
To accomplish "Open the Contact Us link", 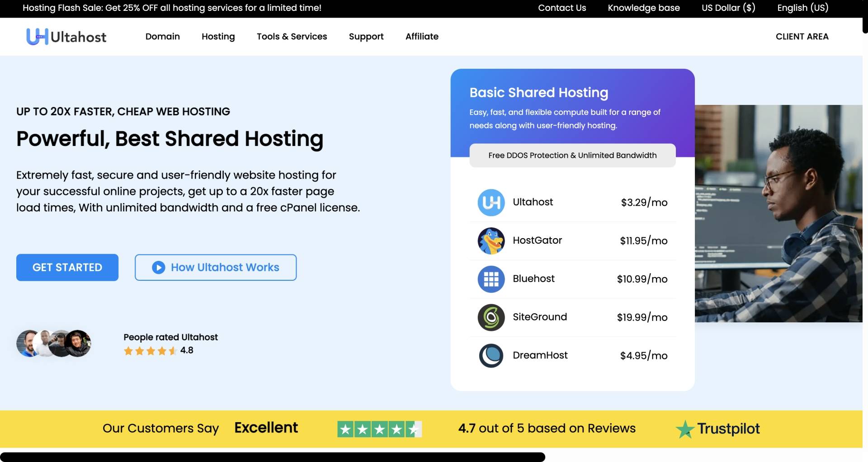I will coord(562,8).
